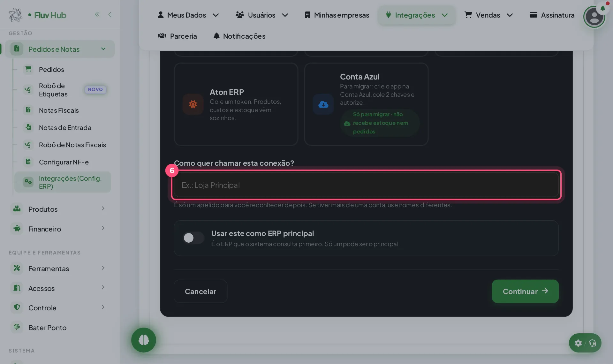Click the Pedidos cart icon
This screenshot has width=613, height=364.
28,69
